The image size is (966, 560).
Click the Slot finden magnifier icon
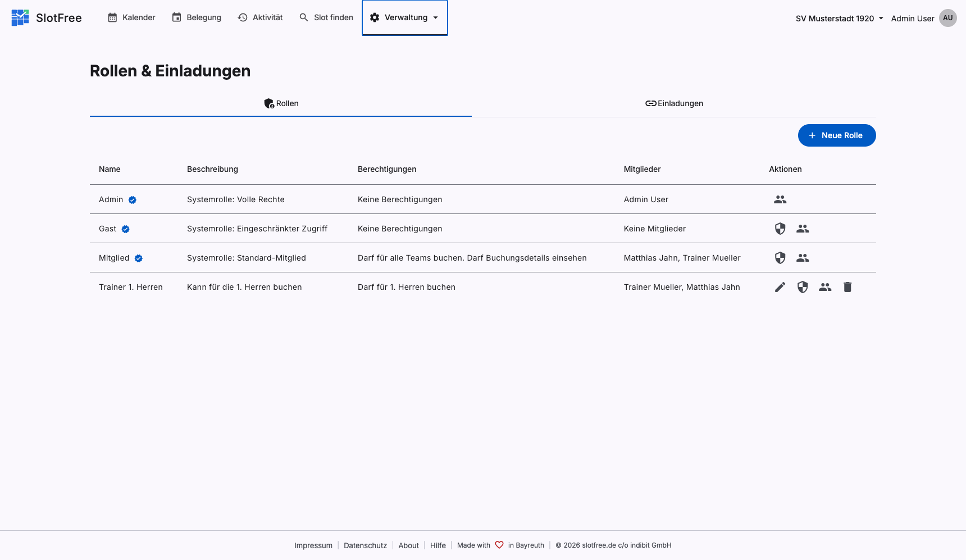click(303, 17)
